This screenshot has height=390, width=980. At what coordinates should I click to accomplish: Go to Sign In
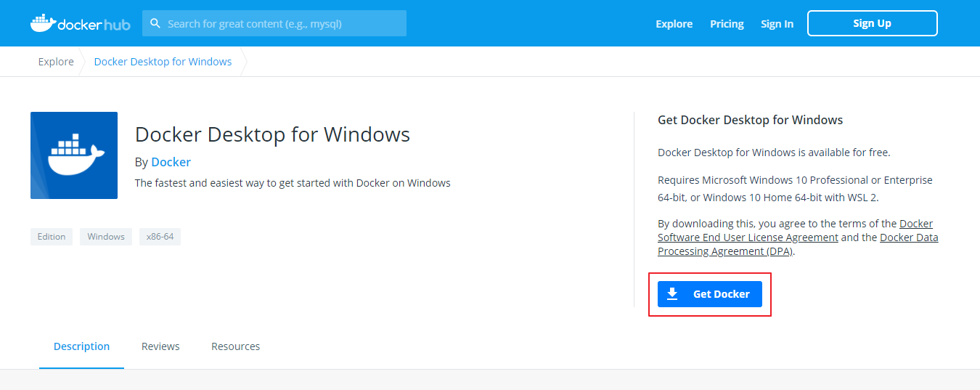pos(777,24)
